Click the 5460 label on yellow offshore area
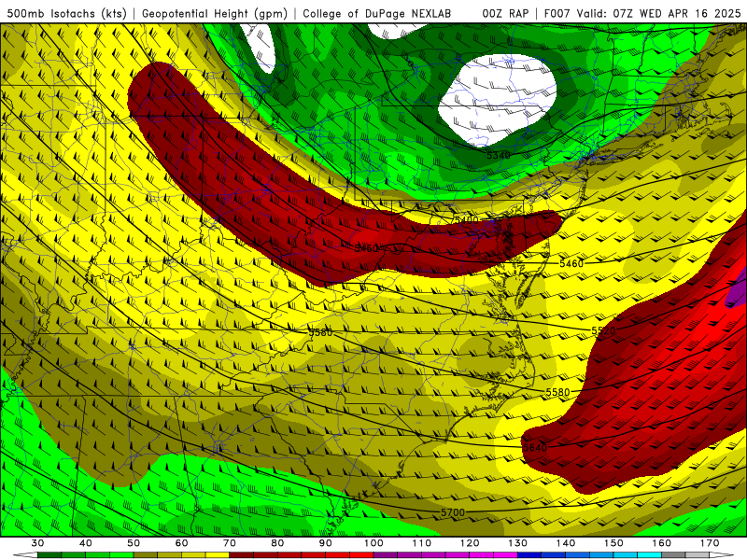 pyautogui.click(x=571, y=263)
